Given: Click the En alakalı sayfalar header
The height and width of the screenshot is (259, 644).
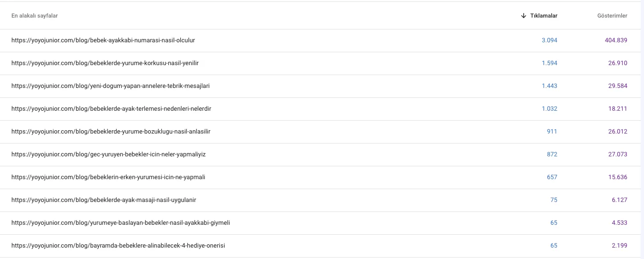Looking at the screenshot, I should (x=35, y=16).
